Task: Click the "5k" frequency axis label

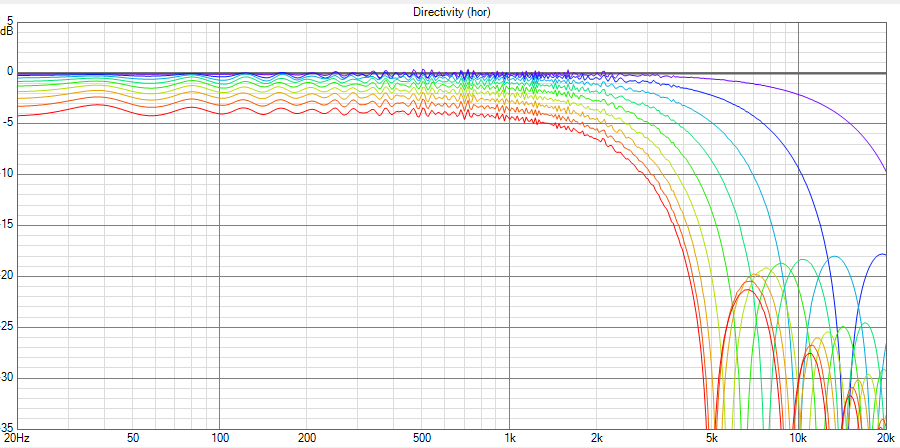Action: 712,439
